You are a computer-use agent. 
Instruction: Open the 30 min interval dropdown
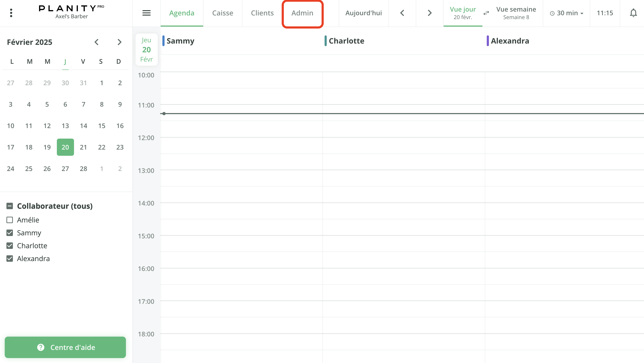point(567,13)
